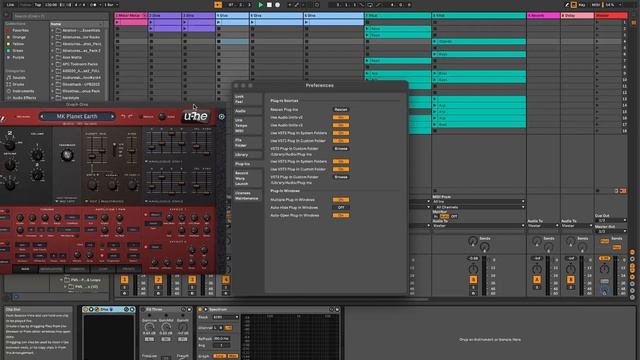Select the Drums category in the browser

click(18, 84)
